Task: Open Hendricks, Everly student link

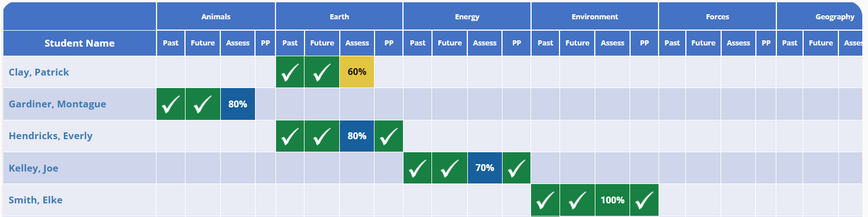Action: pos(51,136)
